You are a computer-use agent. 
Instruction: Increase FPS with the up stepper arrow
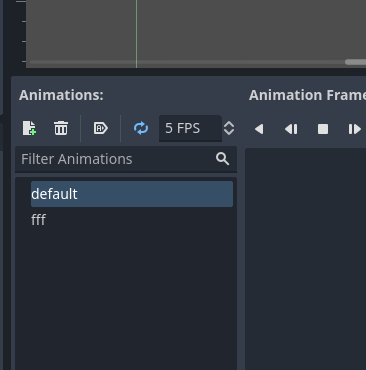229,124
